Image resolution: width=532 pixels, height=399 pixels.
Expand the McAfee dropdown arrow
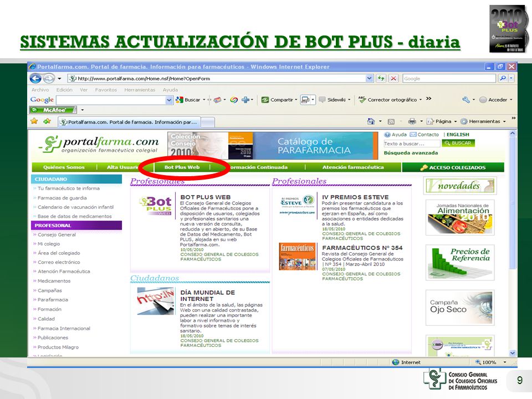[82, 110]
